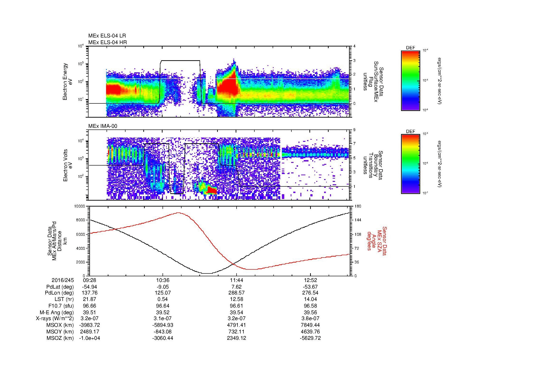Click the 11:44 time tick label
The width and height of the screenshot is (555, 392).
point(237,280)
